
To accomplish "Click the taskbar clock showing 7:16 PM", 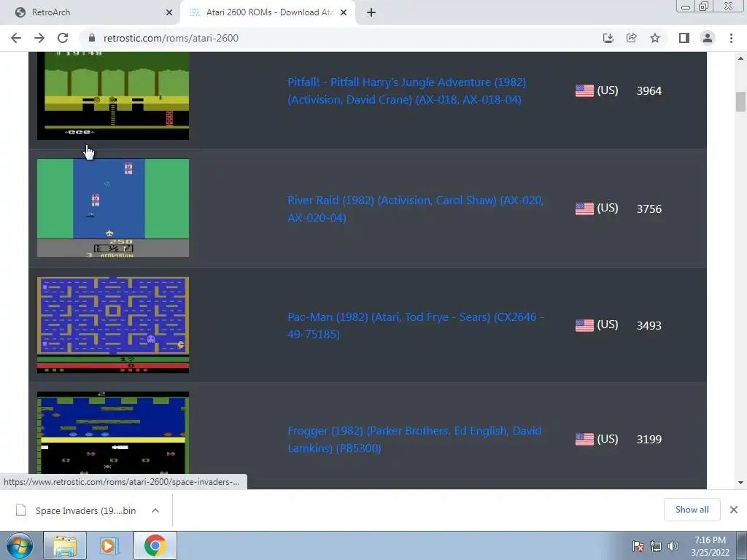I will click(710, 546).
